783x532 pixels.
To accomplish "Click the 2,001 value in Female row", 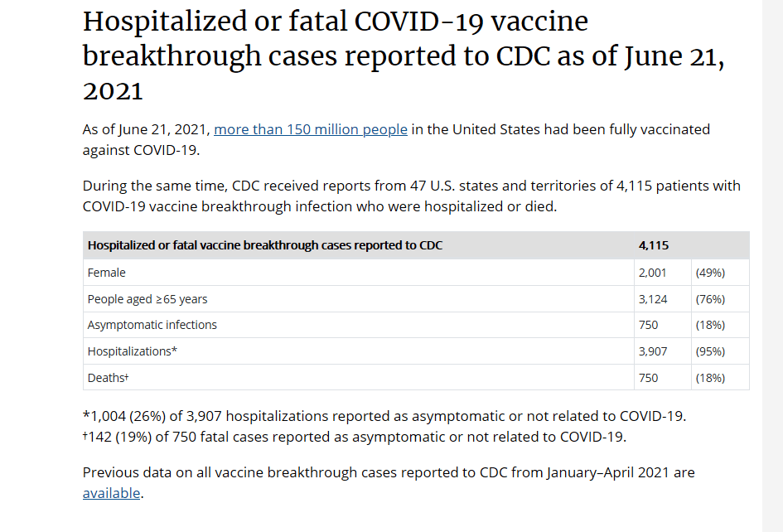I will coord(653,272).
